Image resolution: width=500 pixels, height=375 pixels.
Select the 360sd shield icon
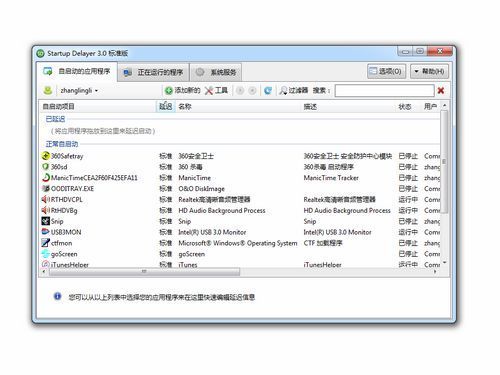click(x=45, y=166)
